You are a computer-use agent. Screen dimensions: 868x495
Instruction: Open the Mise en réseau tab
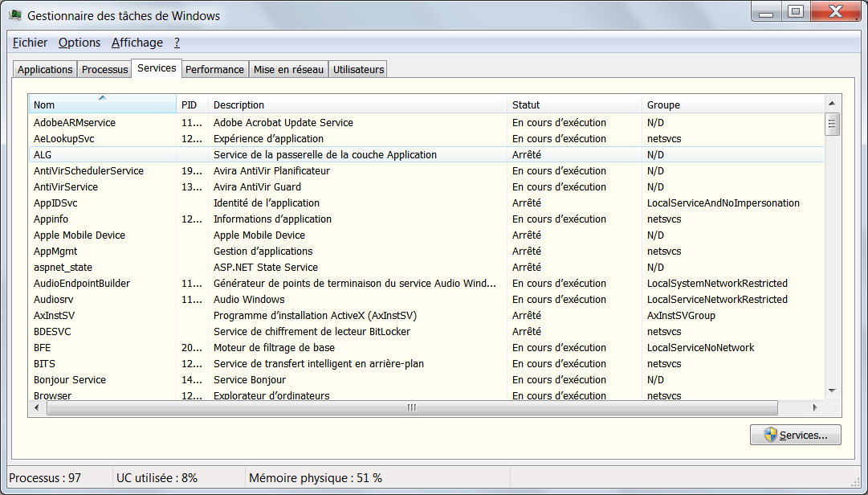288,70
